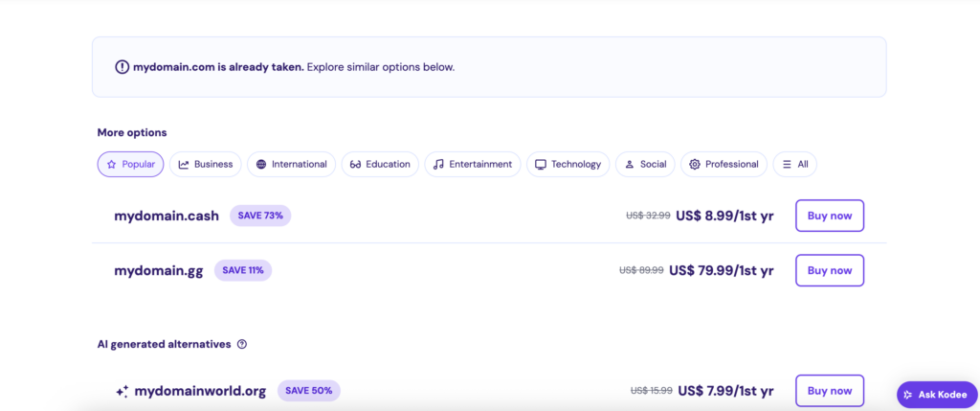Click the warning icon in the taken-domain notice
Viewport: 980px width, 411px height.
[x=122, y=67]
